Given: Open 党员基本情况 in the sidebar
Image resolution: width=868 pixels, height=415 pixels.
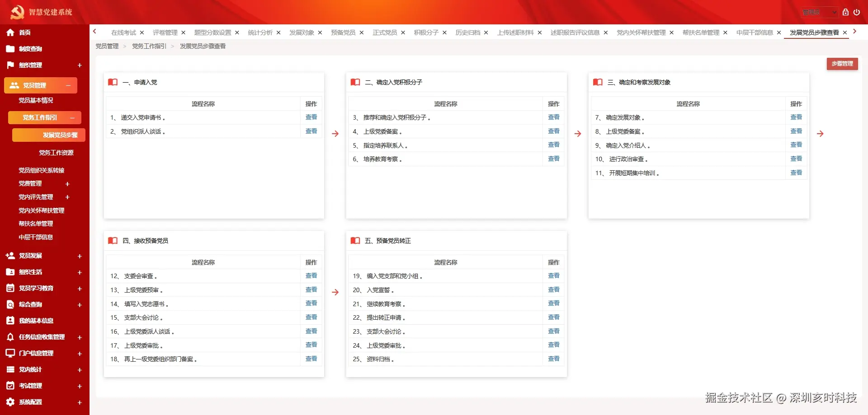Looking at the screenshot, I should click(x=36, y=100).
